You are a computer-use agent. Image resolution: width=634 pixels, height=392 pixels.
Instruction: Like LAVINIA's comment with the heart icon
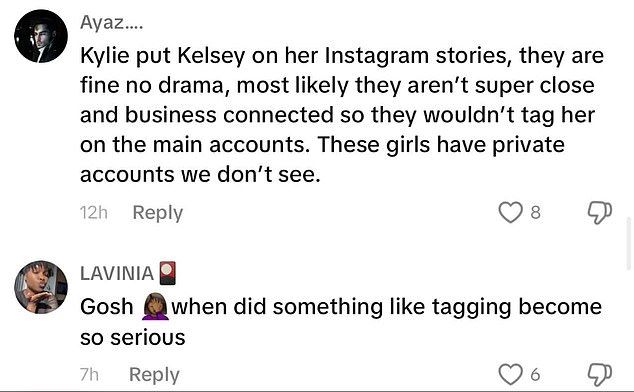pos(510,375)
